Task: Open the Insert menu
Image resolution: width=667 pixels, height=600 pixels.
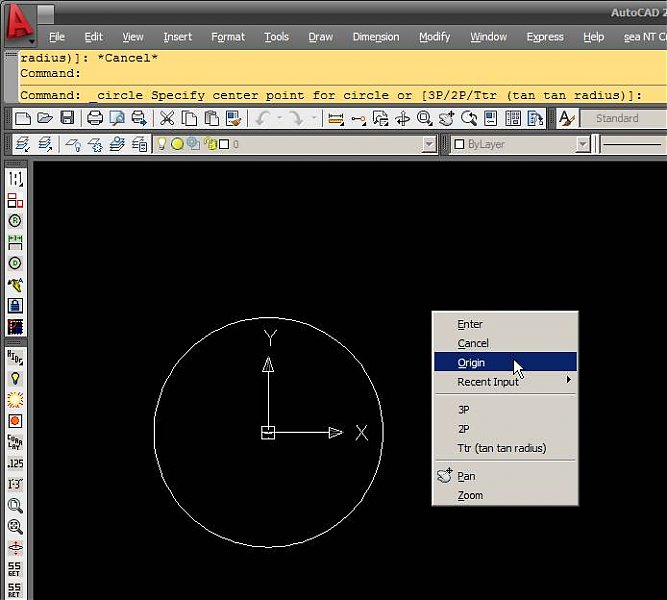Action: (178, 37)
